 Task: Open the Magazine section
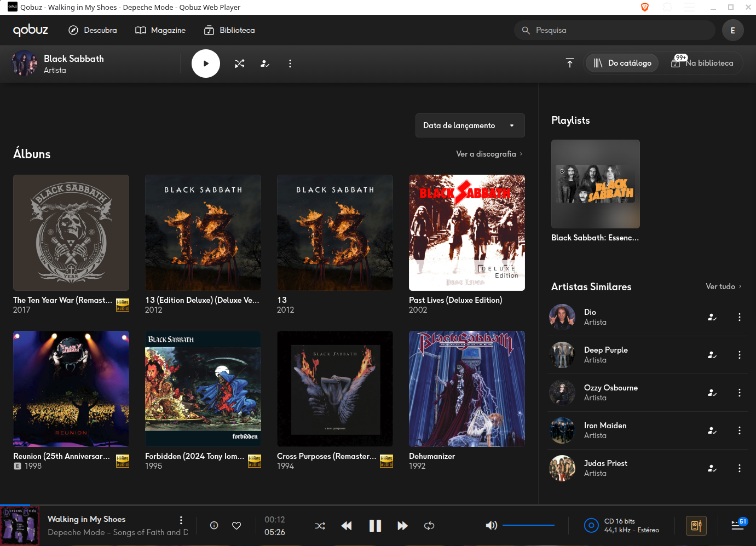coord(160,30)
